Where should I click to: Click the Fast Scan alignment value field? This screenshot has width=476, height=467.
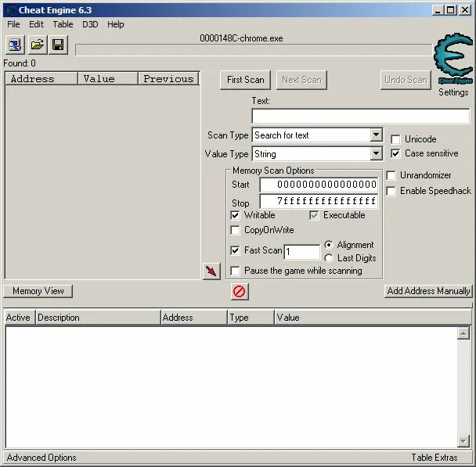point(301,252)
